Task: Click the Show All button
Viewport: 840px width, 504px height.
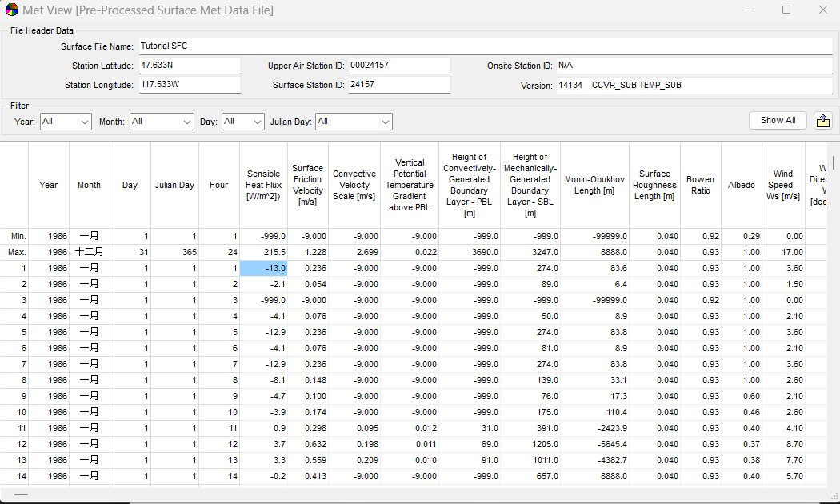Action: (778, 121)
